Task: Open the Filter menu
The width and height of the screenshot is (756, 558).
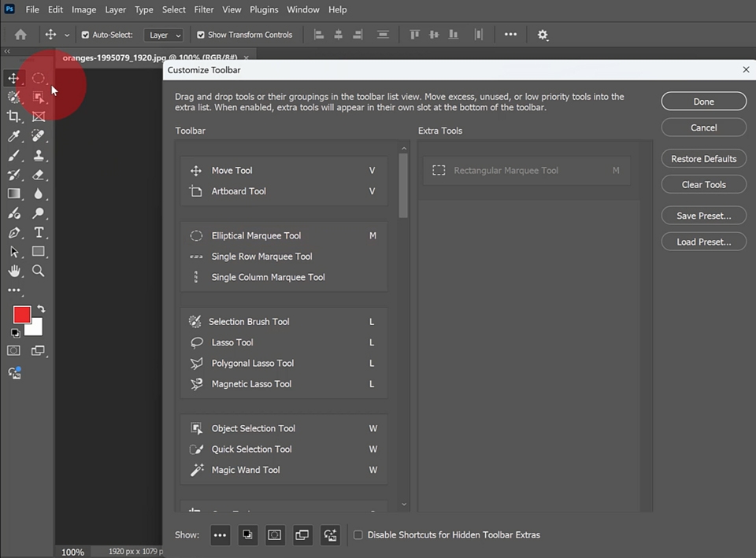Action: click(x=203, y=9)
